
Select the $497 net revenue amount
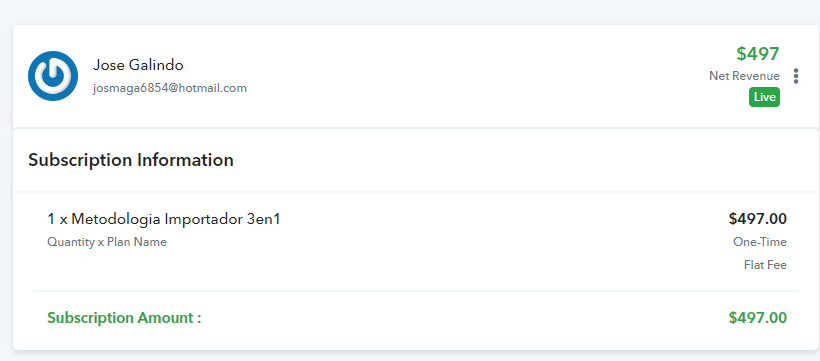[x=758, y=53]
